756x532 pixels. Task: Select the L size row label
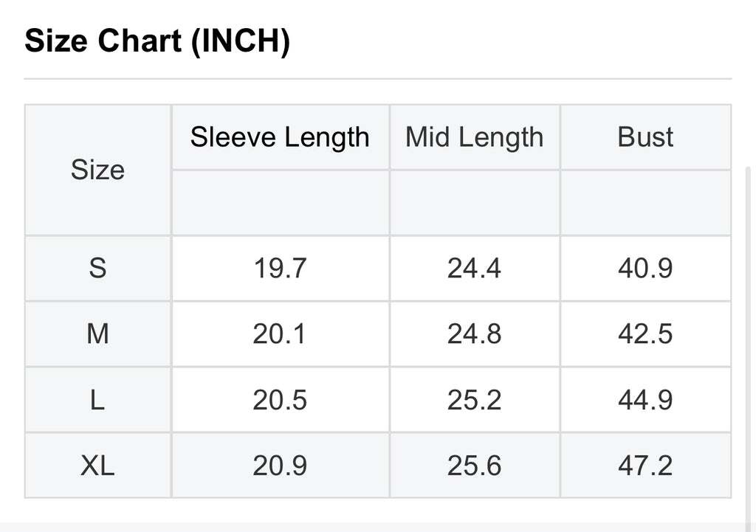click(98, 400)
